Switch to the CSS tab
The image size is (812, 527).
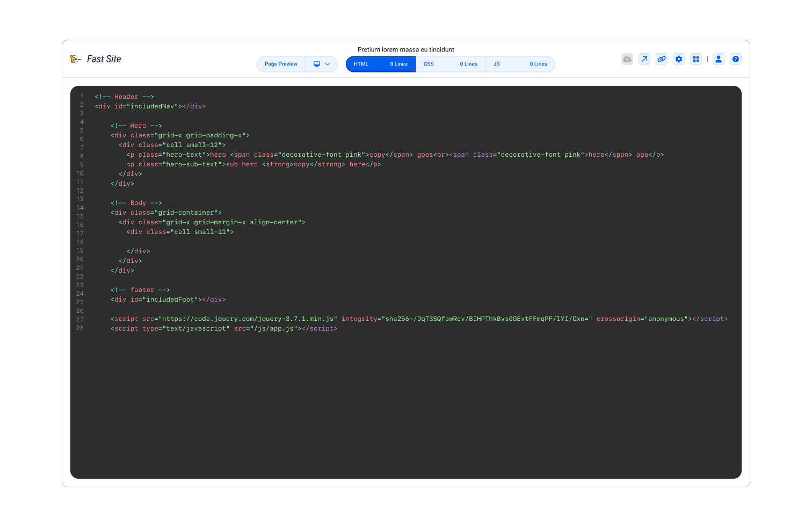[451, 64]
